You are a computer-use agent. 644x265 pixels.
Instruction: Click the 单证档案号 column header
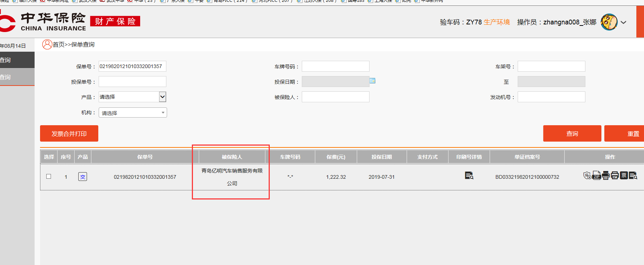[x=527, y=157]
